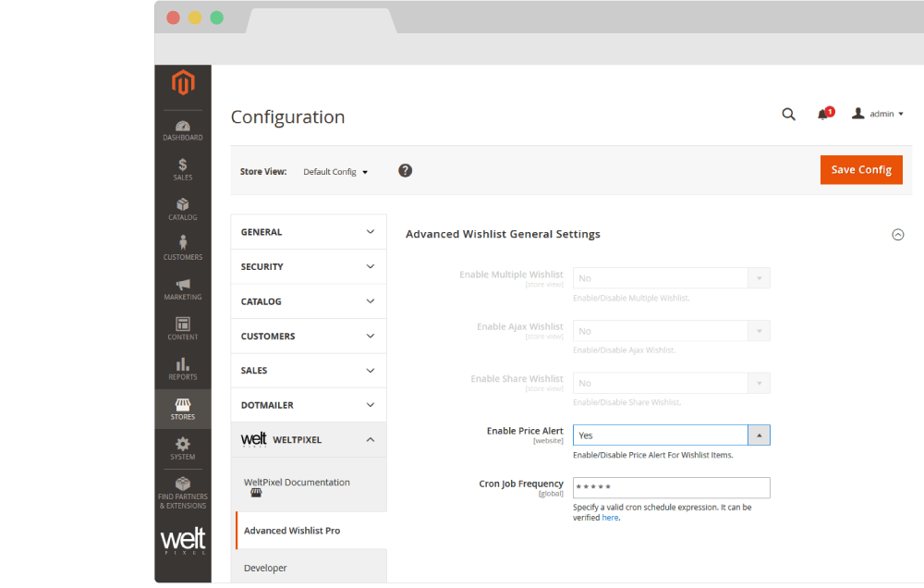Go to the Sales section icon
The width and height of the screenshot is (924, 588).
[182, 169]
